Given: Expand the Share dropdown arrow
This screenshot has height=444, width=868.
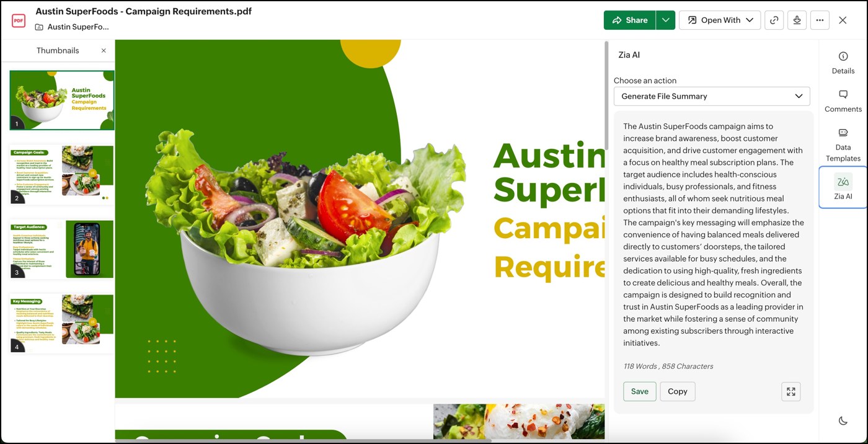Looking at the screenshot, I should 665,20.
